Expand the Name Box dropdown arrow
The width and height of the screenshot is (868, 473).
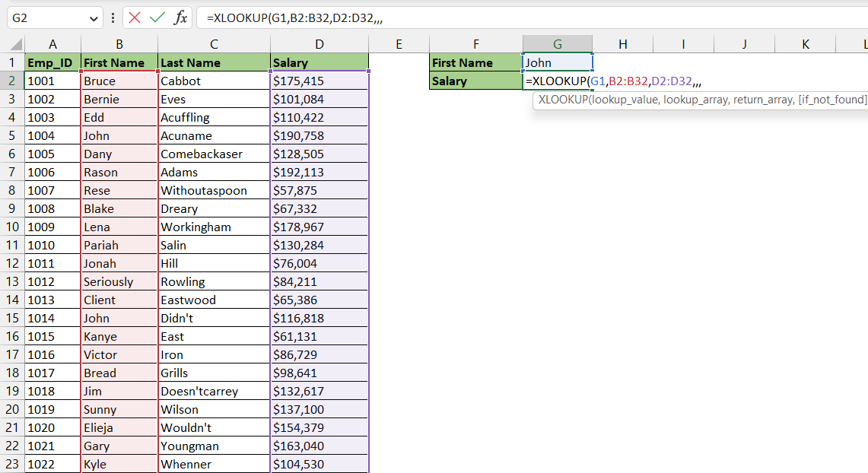tap(93, 19)
